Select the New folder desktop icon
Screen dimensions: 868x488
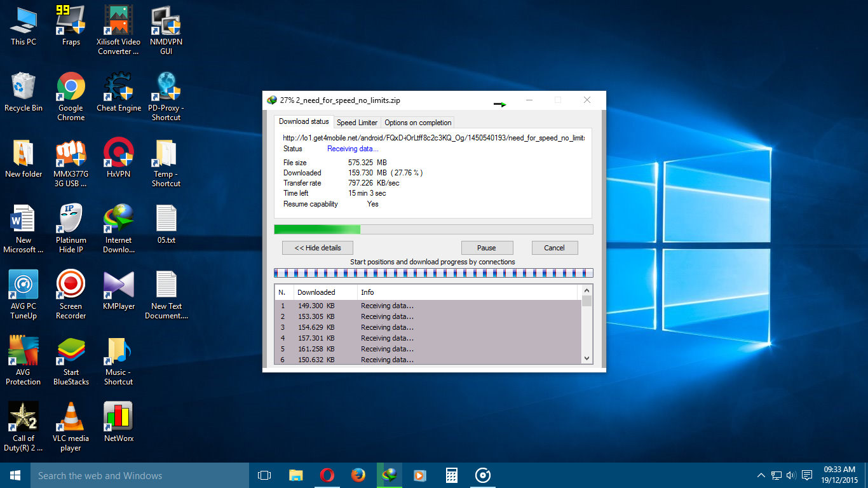pyautogui.click(x=24, y=158)
